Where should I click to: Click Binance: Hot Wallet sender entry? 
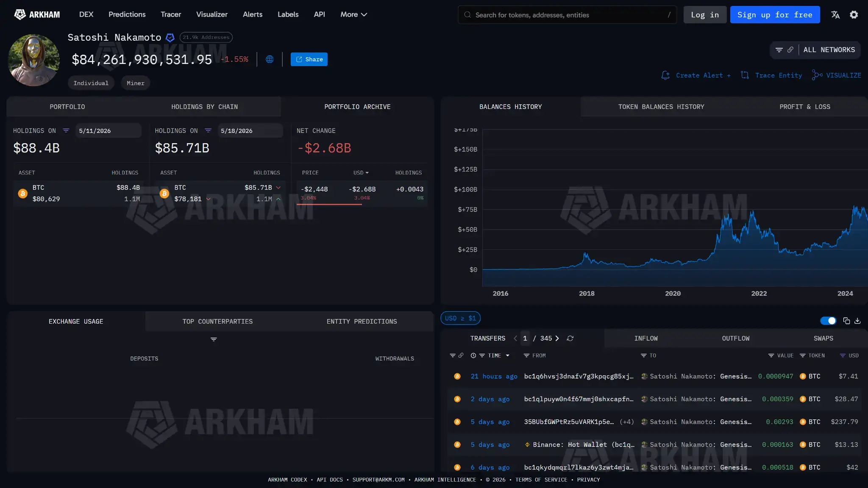click(579, 445)
